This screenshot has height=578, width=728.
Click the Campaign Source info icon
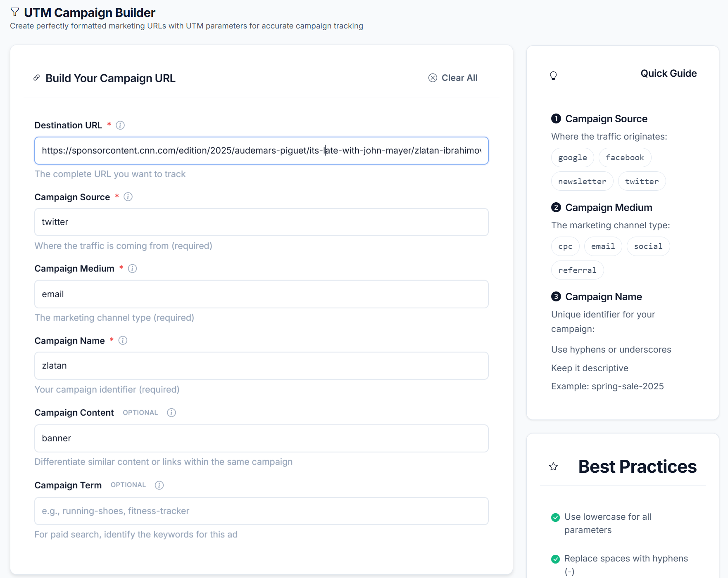click(128, 197)
